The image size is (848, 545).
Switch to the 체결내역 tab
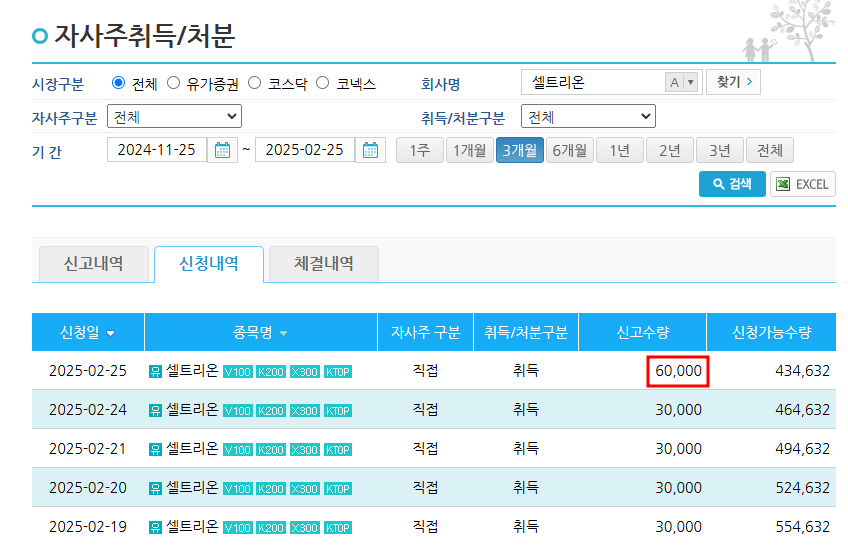click(323, 264)
